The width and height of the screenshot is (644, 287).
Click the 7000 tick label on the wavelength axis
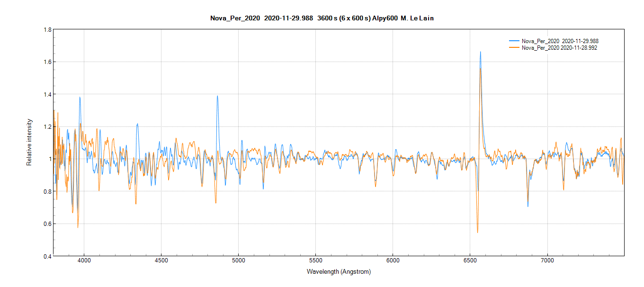click(x=547, y=261)
